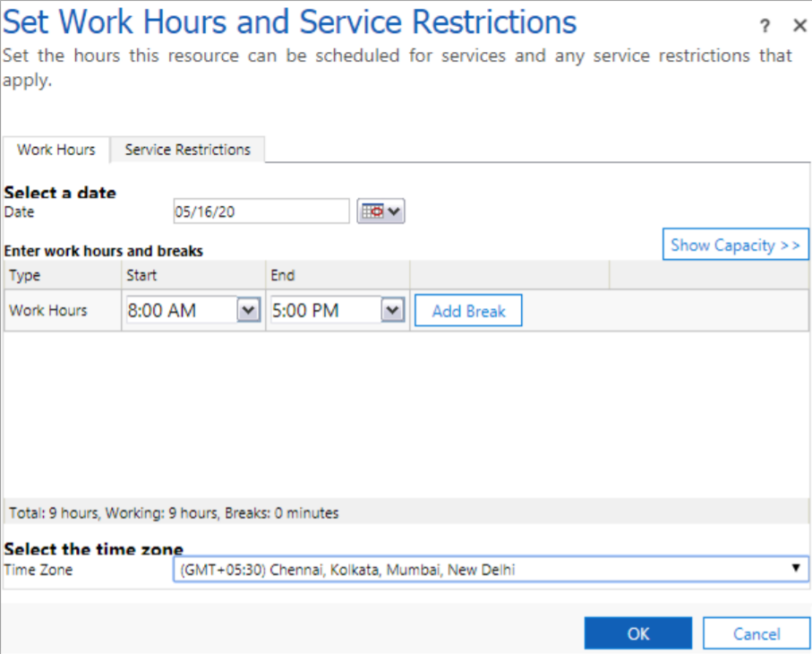The width and height of the screenshot is (812, 654).
Task: Switch to the Service Restrictions tab
Action: click(187, 150)
